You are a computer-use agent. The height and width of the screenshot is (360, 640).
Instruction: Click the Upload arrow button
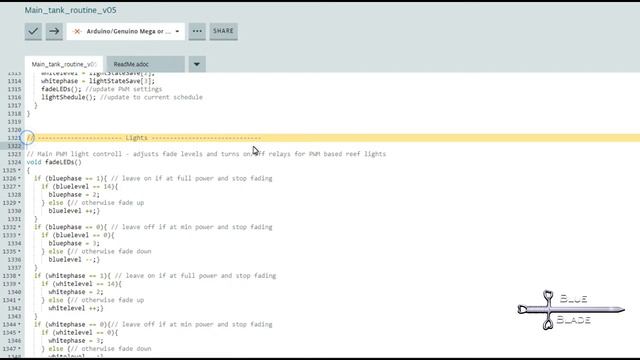click(x=54, y=31)
